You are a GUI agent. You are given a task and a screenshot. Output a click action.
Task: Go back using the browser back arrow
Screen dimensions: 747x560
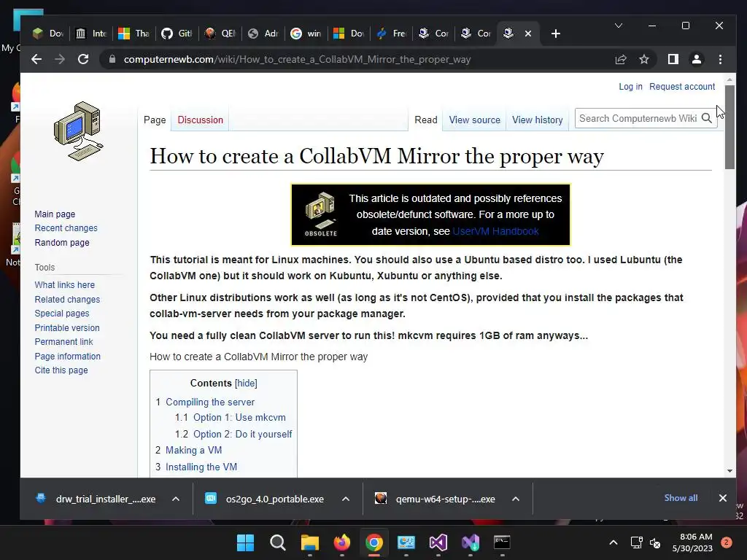point(36,59)
